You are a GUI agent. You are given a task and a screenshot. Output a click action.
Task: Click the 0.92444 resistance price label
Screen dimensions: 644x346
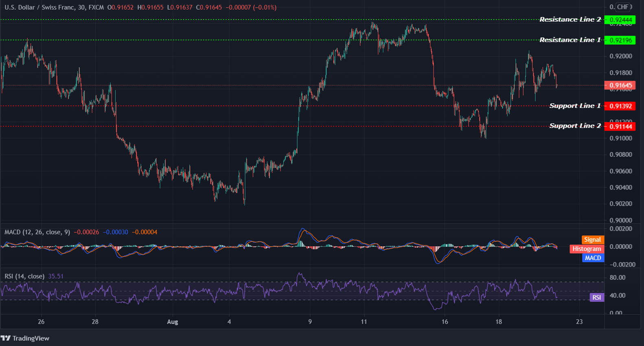pyautogui.click(x=620, y=20)
